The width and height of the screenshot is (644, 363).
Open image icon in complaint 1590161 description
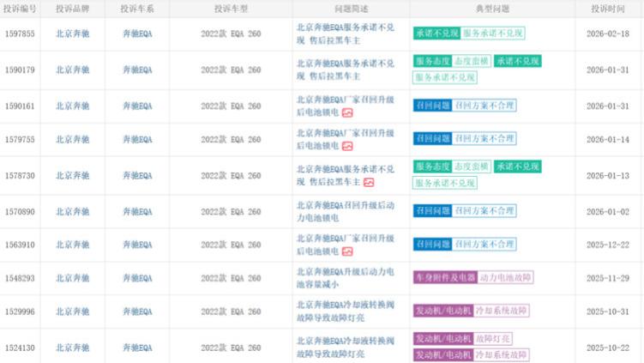(x=347, y=112)
